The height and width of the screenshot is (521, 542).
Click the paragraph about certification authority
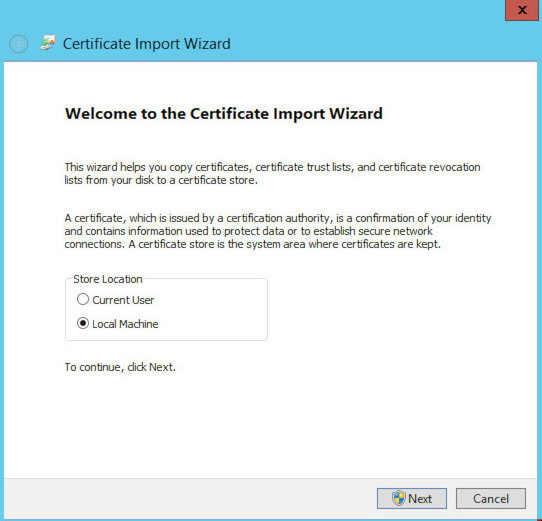pyautogui.click(x=278, y=231)
